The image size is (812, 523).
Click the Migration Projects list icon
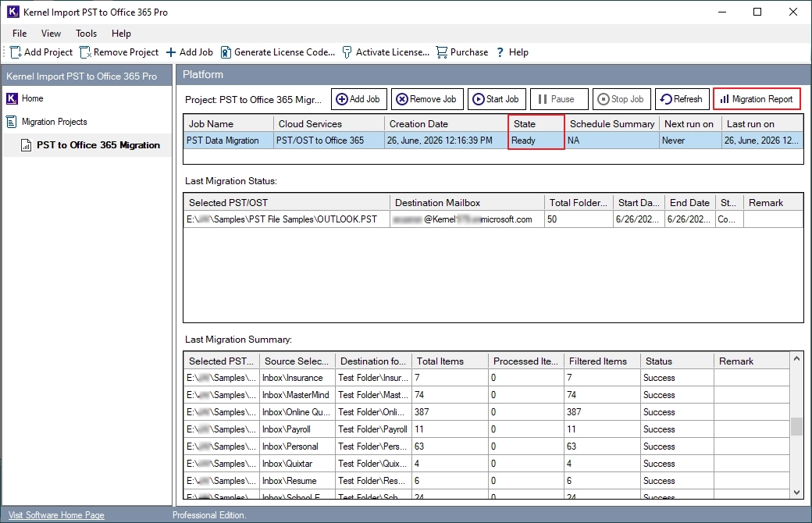[11, 122]
